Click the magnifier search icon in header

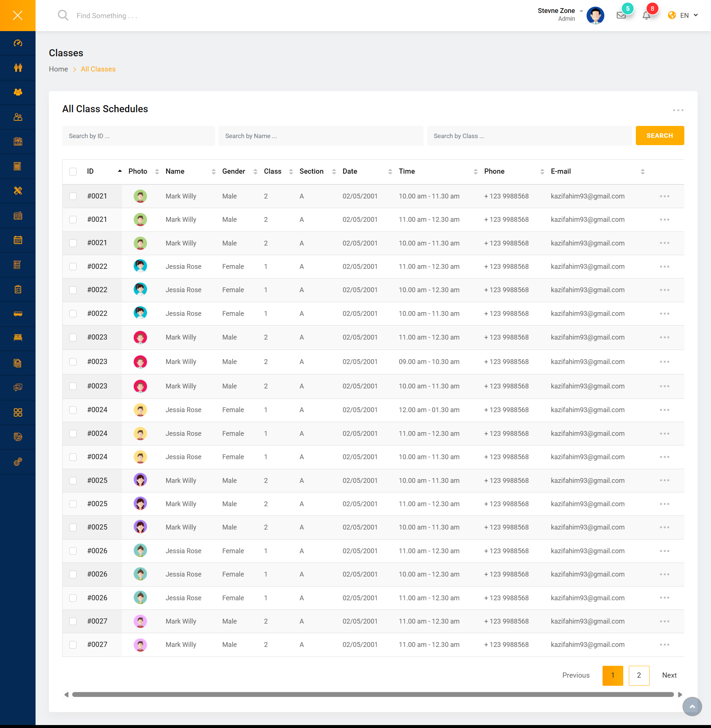[x=63, y=15]
